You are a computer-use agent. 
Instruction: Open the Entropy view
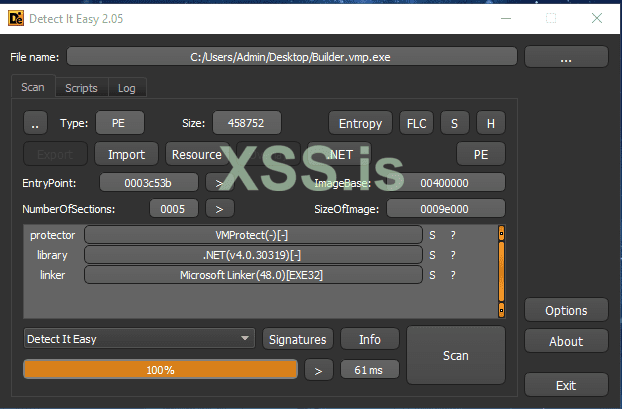[360, 123]
